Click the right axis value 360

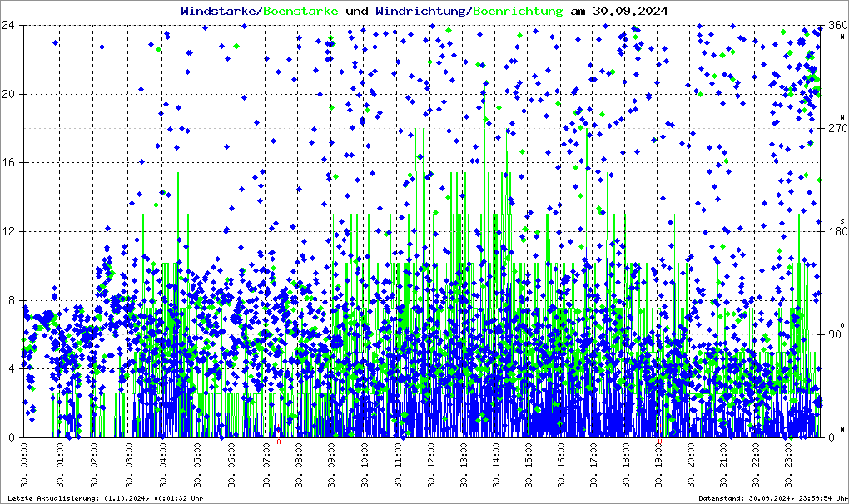[838, 26]
